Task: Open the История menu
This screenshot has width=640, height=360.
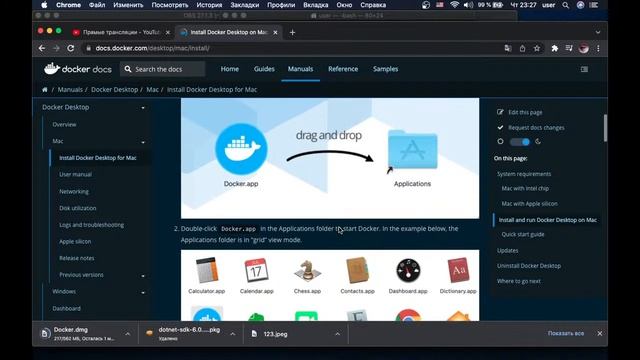Action: click(x=209, y=5)
